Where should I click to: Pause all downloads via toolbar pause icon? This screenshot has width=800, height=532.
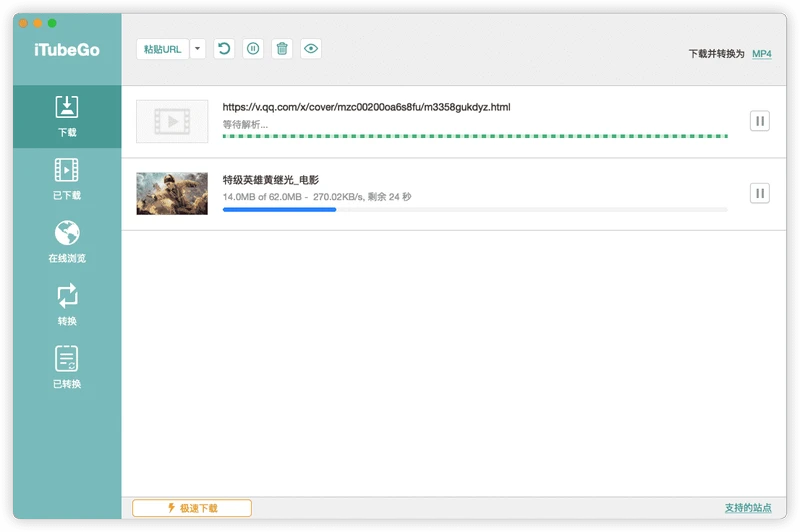coord(253,49)
